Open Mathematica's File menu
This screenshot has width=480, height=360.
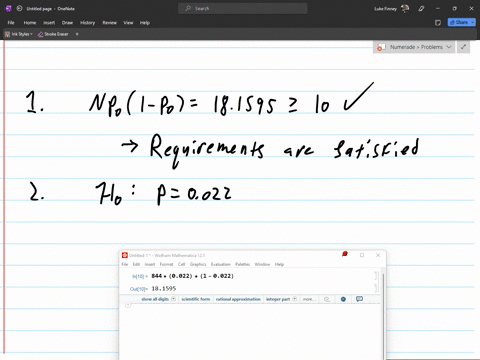point(125,264)
